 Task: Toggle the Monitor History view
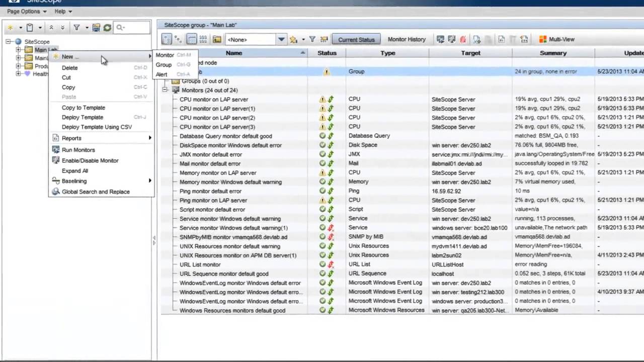pyautogui.click(x=407, y=39)
